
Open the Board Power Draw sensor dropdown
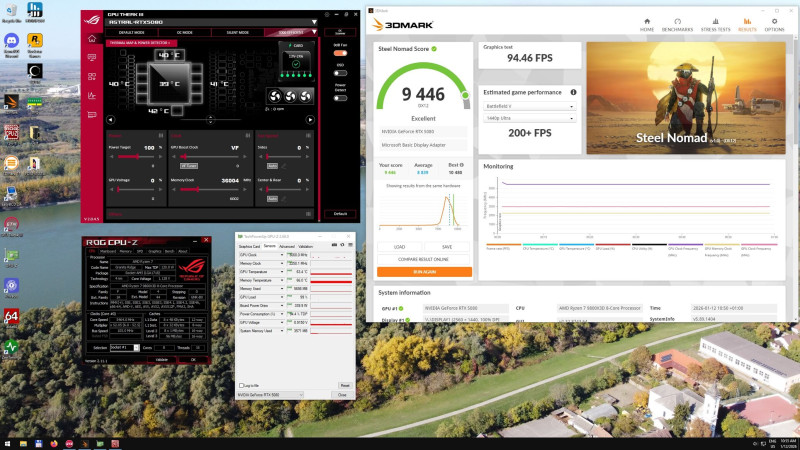pyautogui.click(x=282, y=306)
